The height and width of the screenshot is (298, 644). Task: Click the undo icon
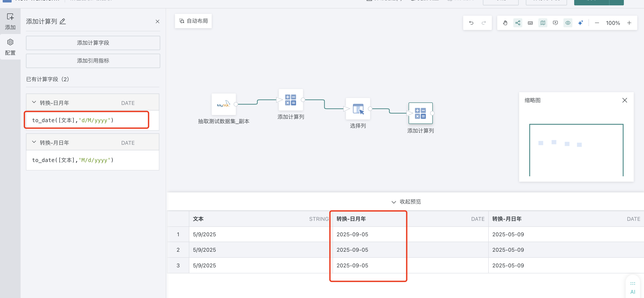[x=471, y=23]
